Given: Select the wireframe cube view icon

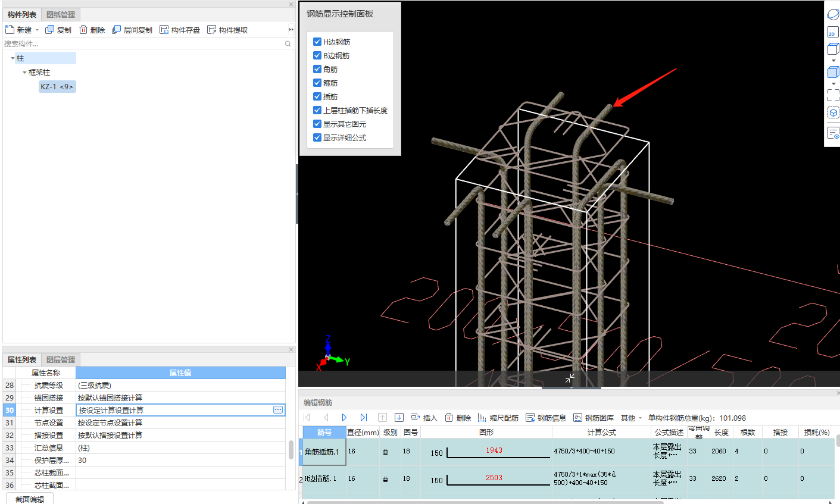Looking at the screenshot, I should click(833, 49).
